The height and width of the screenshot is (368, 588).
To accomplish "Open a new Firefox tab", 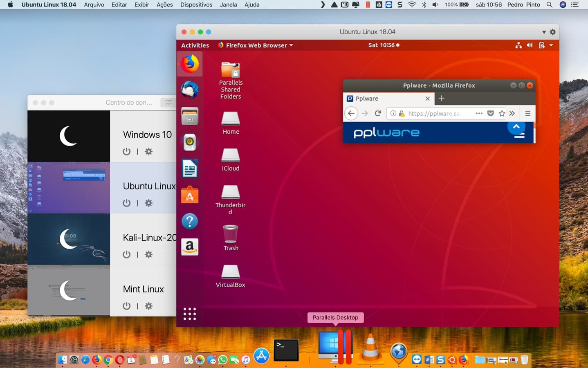I will coord(442,98).
